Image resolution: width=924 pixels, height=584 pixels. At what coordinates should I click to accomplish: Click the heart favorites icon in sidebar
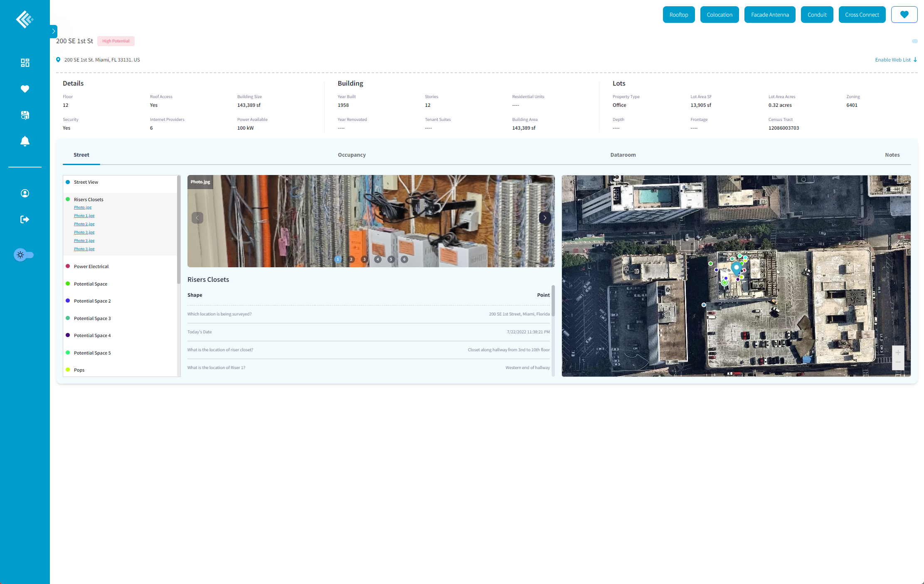pyautogui.click(x=25, y=89)
